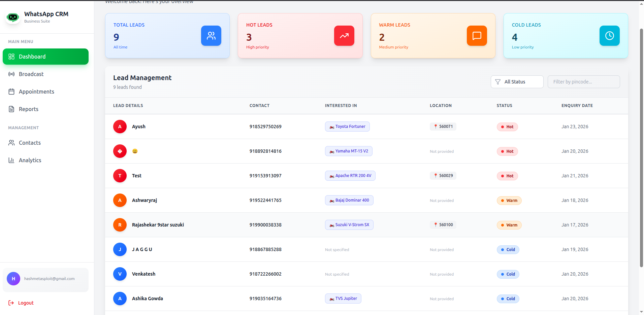Click the Rajashekar 9star suzuki name
Screen dimensions: 644x315
158,225
